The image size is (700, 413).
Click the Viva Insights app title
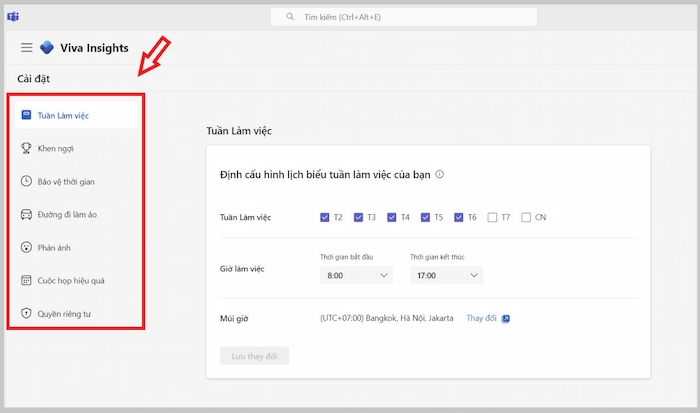coord(95,48)
